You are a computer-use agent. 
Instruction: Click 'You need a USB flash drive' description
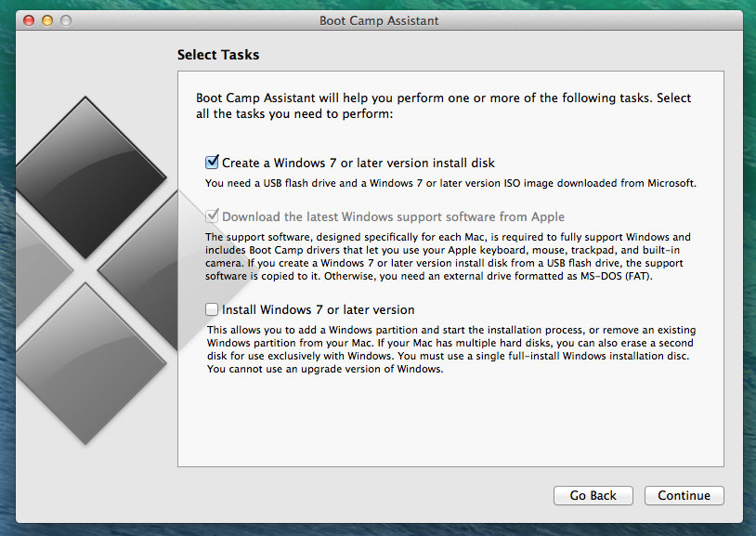point(450,183)
